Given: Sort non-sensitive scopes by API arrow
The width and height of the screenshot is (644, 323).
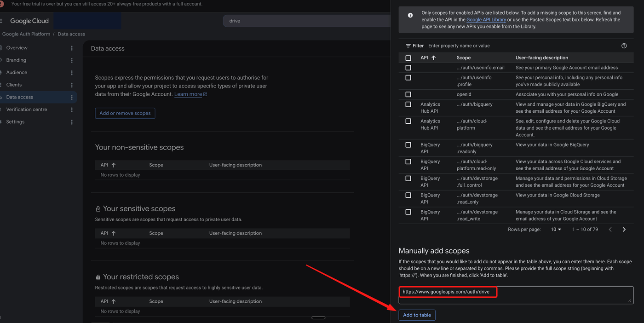Looking at the screenshot, I should coord(114,165).
